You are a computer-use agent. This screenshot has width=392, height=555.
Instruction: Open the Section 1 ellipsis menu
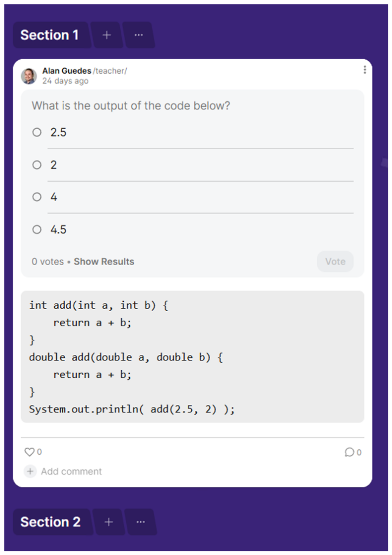click(139, 35)
